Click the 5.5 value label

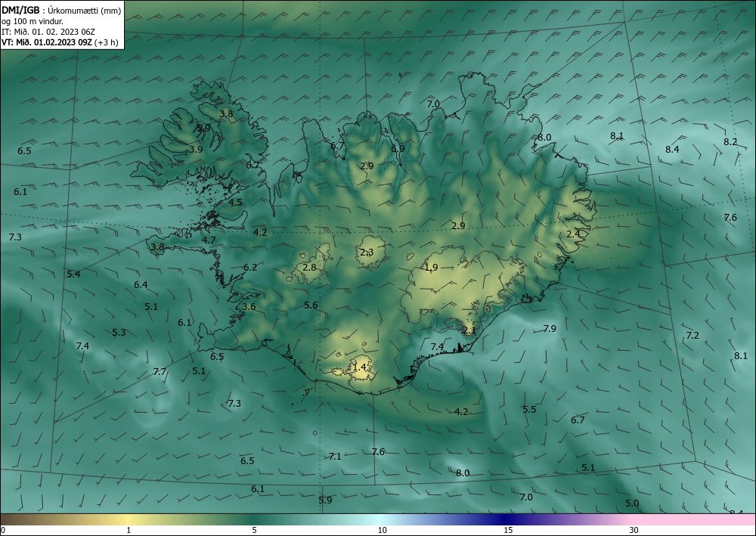pos(529,409)
